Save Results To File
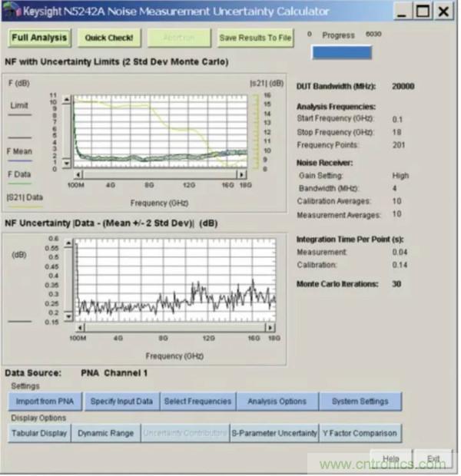The width and height of the screenshot is (461, 476). pos(255,38)
